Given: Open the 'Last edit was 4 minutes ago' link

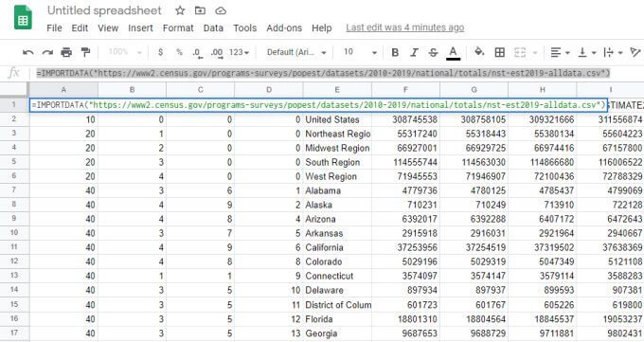Looking at the screenshot, I should click(x=405, y=27).
